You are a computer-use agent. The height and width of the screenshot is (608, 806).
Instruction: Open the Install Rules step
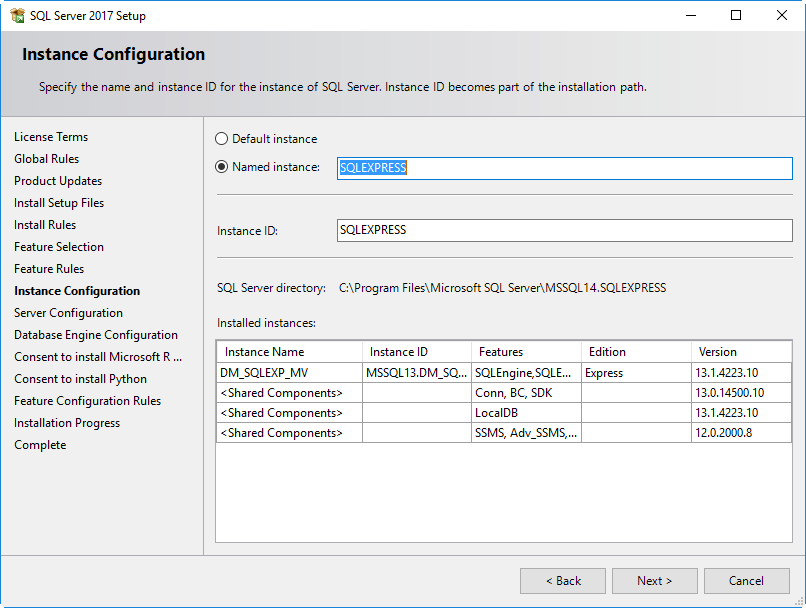45,225
